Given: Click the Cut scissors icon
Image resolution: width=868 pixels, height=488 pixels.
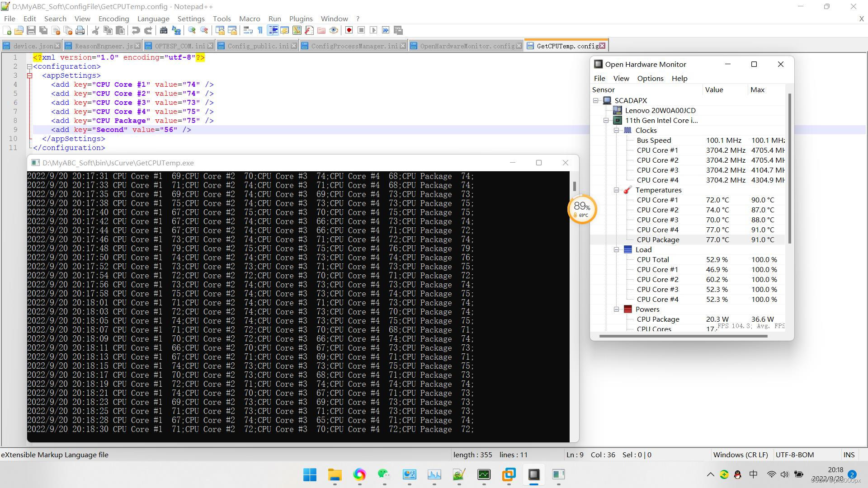Looking at the screenshot, I should coord(95,31).
